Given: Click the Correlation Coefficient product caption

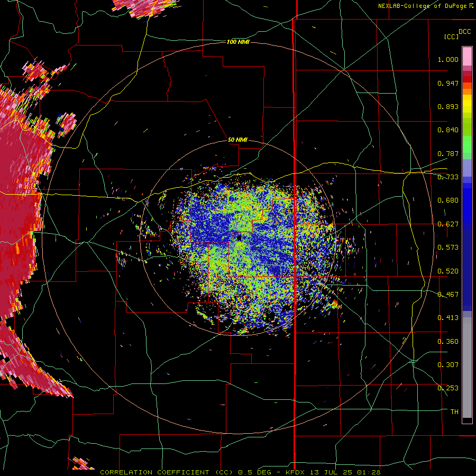Looking at the screenshot, I should coord(240,472).
